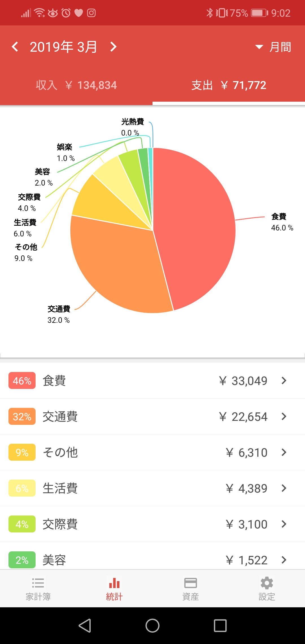Viewport: 305px width, 644px height.
Task: Tap the 統計 statistics bar-chart icon
Action: [114, 583]
